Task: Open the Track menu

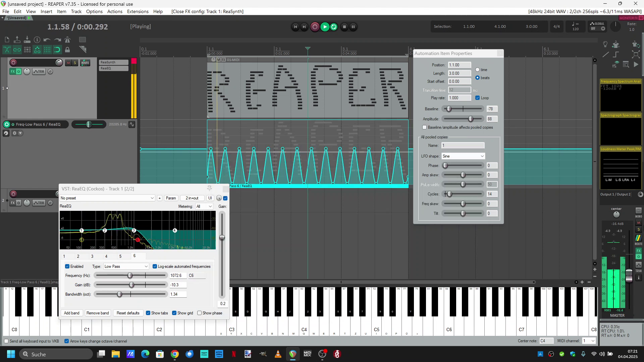Action: coord(76,11)
